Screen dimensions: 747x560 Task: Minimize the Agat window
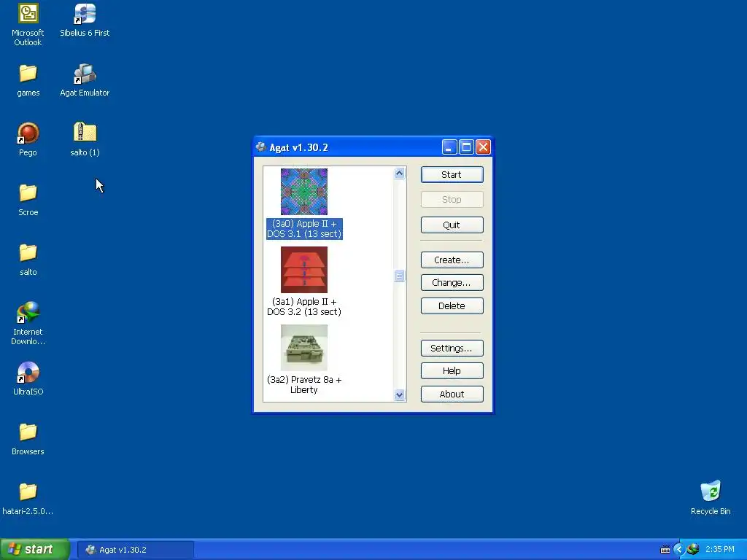(449, 147)
